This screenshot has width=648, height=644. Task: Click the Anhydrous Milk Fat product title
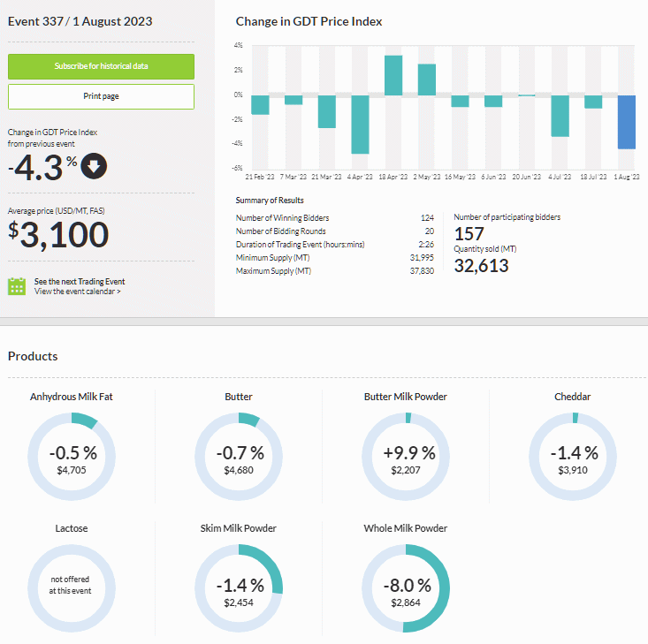[x=71, y=397]
